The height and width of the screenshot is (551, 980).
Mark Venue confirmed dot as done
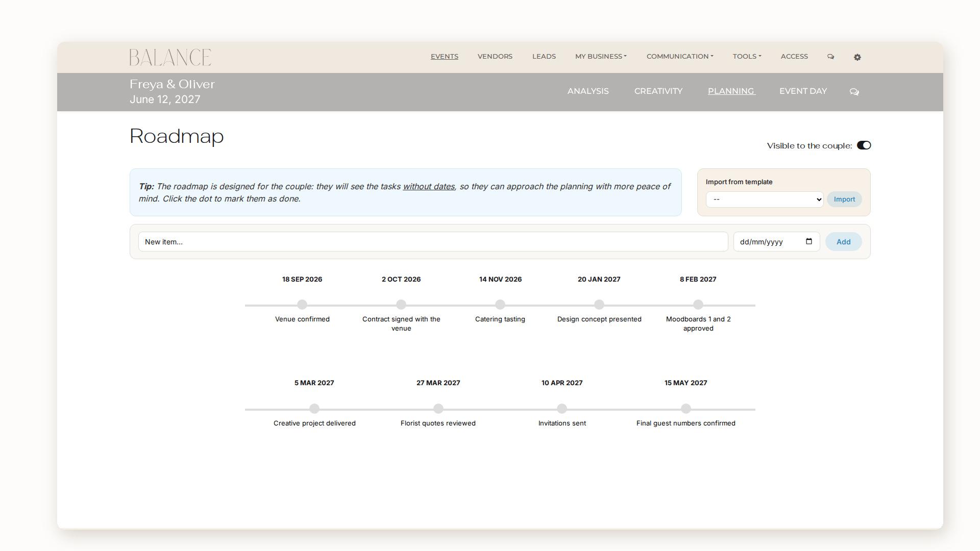tap(302, 305)
